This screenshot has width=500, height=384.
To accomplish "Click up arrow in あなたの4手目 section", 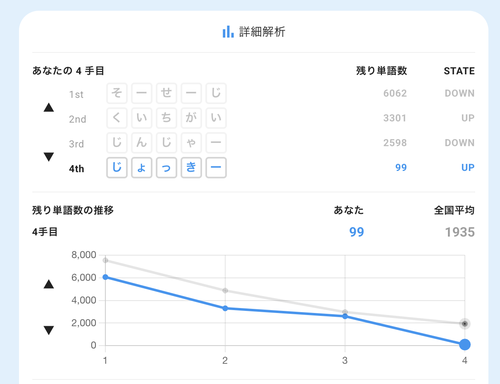I will tap(49, 107).
